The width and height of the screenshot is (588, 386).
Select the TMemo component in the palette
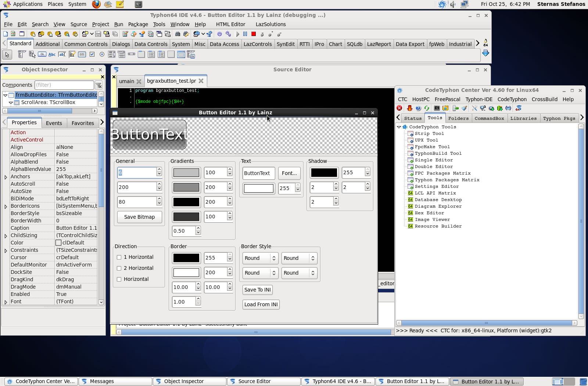72,54
